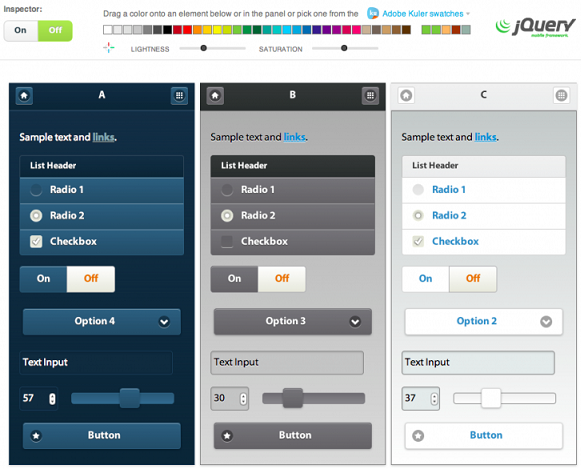Open the Option 3 select menu
Image resolution: width=584 pixels, height=470 pixels.
[x=293, y=321]
